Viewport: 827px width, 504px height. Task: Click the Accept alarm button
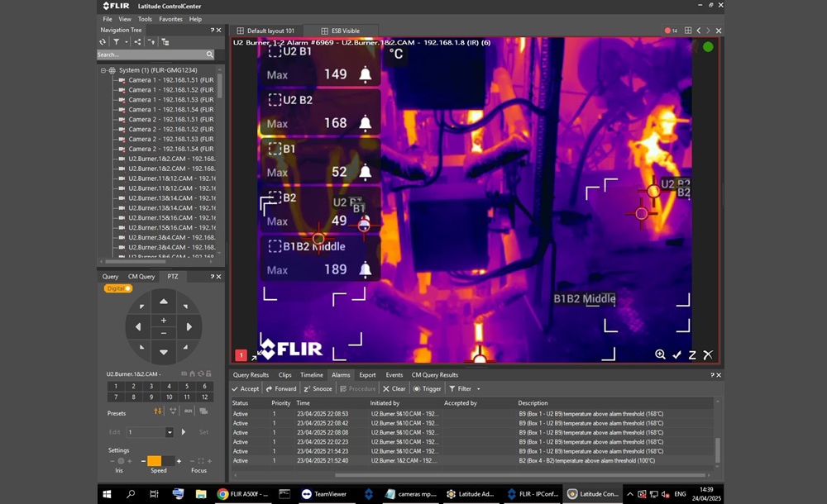pos(246,388)
